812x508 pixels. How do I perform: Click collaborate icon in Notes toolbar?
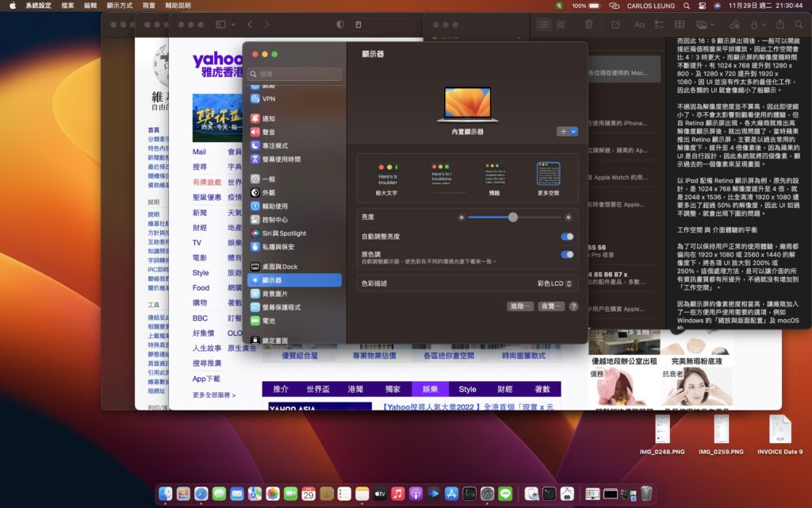click(x=734, y=25)
